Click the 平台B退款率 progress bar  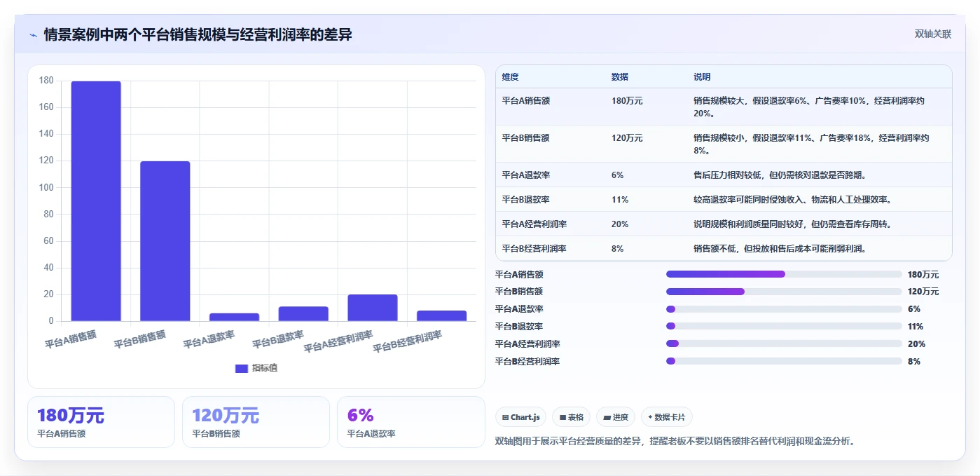click(x=784, y=326)
